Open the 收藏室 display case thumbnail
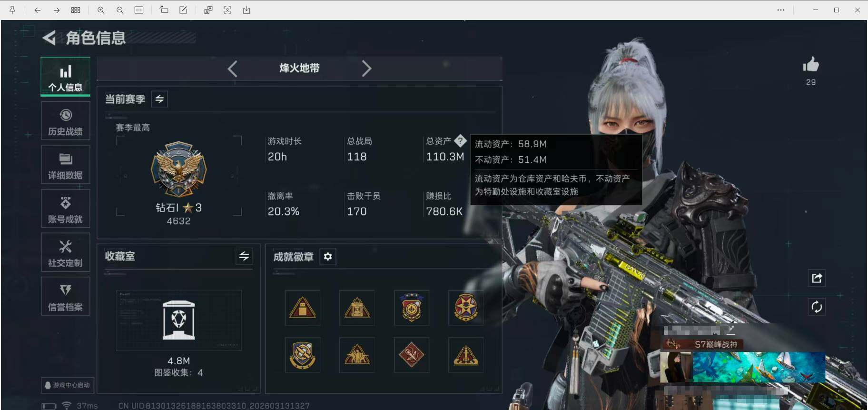The width and height of the screenshot is (868, 410). point(179,320)
